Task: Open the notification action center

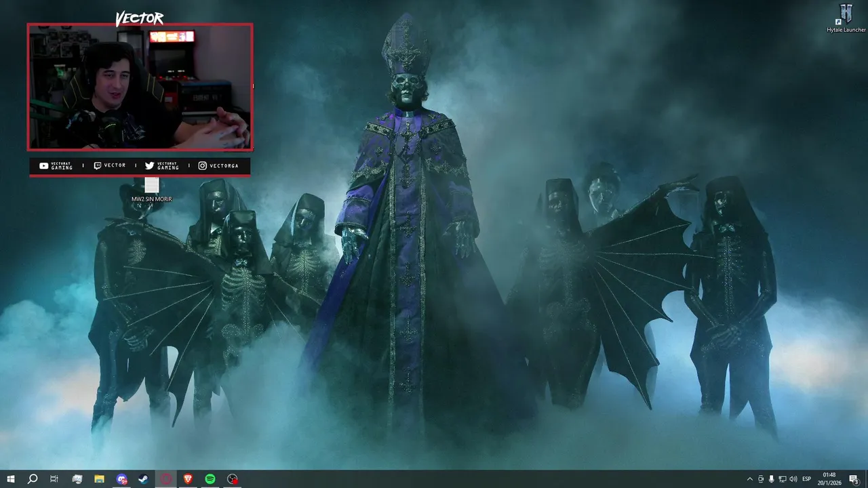Action: click(x=854, y=479)
